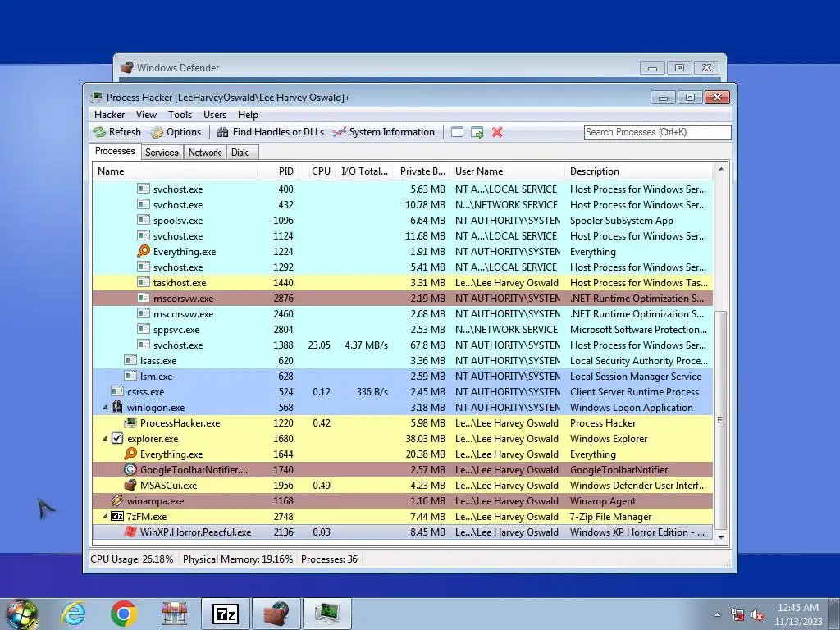Viewport: 840px width, 630px height.
Task: Click the 4.37 MB/s I/O value
Action: pos(367,345)
